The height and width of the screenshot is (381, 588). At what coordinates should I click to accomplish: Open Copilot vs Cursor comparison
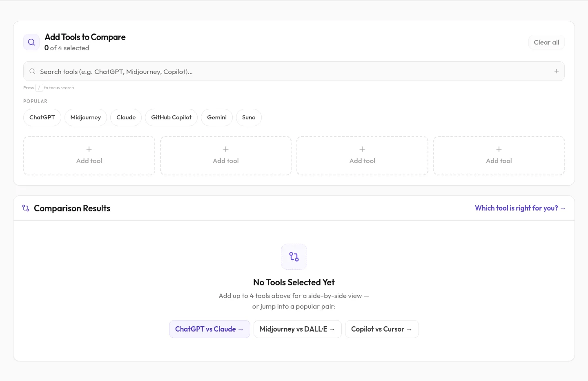[x=382, y=329]
